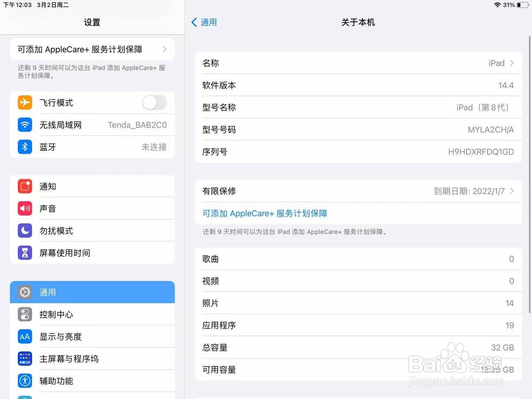The image size is (532, 399).
Task: Open 屏幕使用时间 settings row
Action: point(92,253)
